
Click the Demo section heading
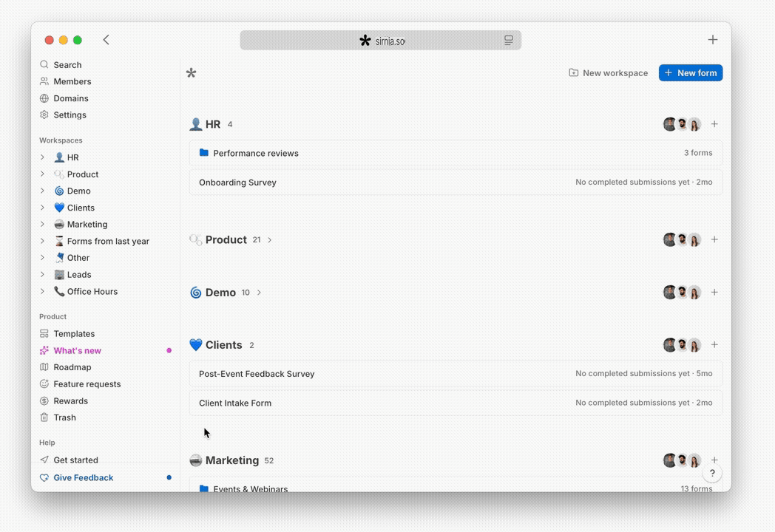coord(220,293)
